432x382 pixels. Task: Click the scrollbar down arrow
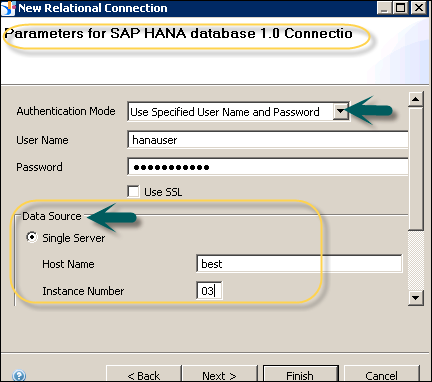pyautogui.click(x=416, y=297)
